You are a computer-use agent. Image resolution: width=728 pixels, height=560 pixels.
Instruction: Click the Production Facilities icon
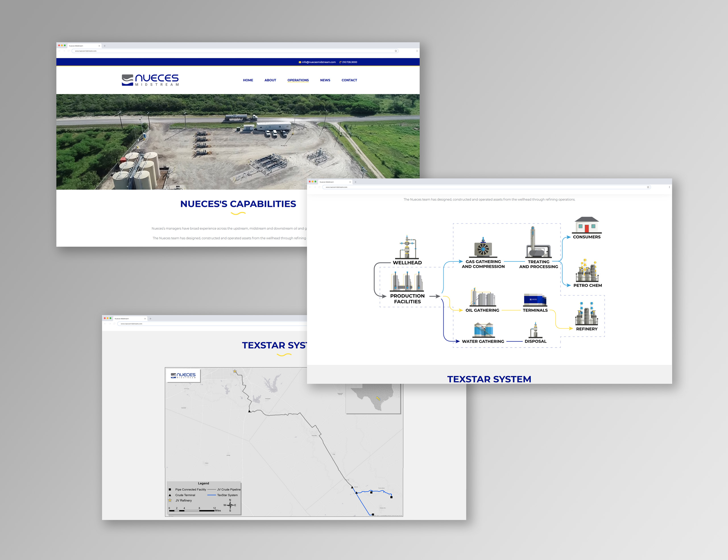pos(407,282)
